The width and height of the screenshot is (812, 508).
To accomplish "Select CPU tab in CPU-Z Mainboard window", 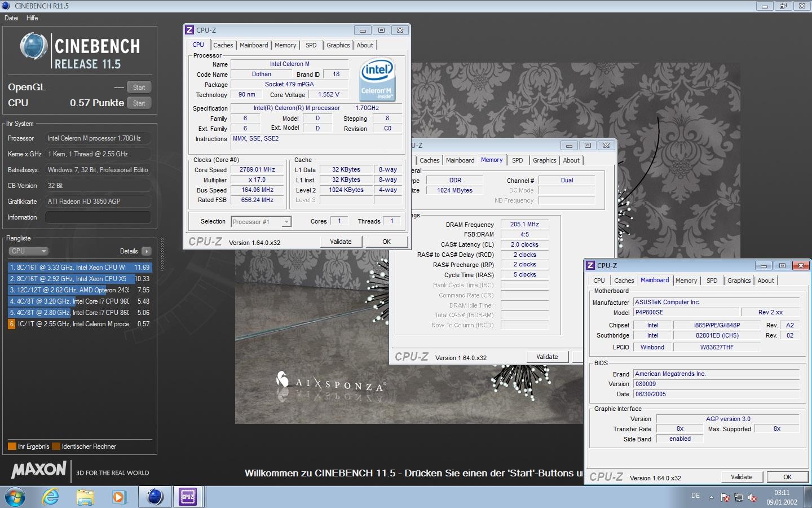I will [599, 281].
